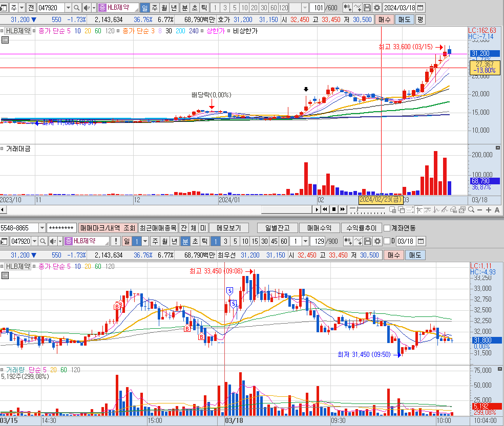Stop chart replay
The image size is (504, 426).
click(x=333, y=209)
